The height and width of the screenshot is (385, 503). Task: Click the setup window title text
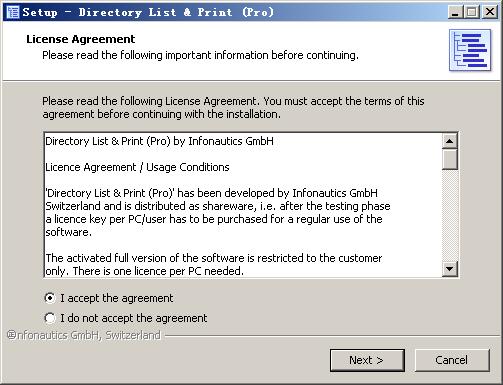[x=148, y=12]
